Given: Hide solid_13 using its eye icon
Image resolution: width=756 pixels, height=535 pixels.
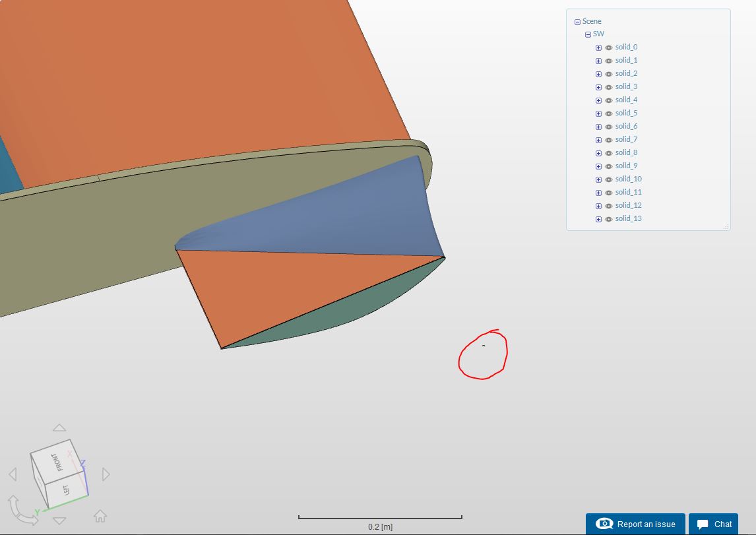Looking at the screenshot, I should click(608, 219).
